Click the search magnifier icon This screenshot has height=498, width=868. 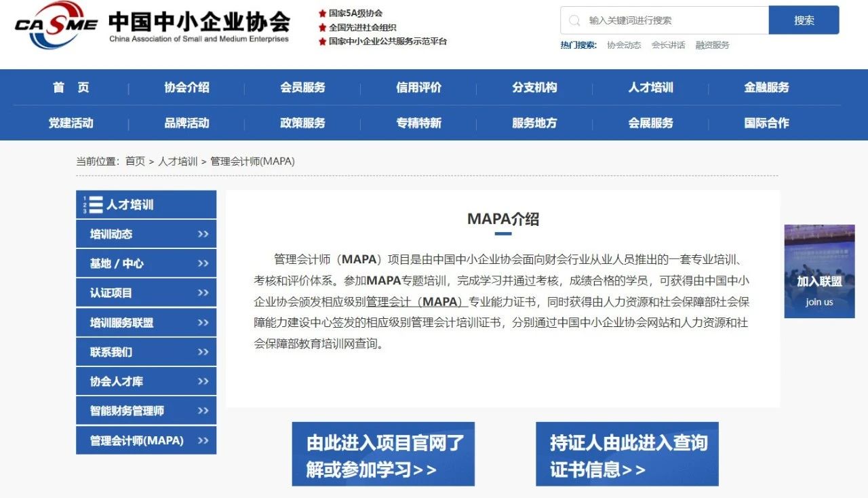574,20
